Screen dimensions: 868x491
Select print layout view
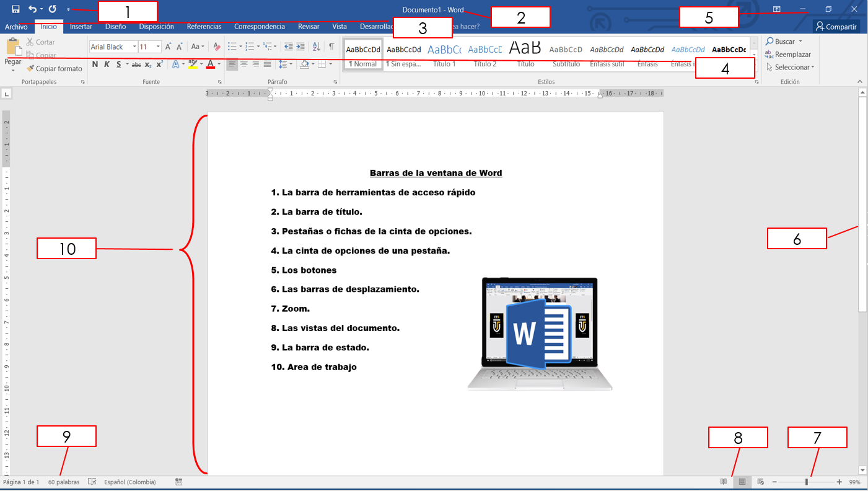[x=742, y=482]
